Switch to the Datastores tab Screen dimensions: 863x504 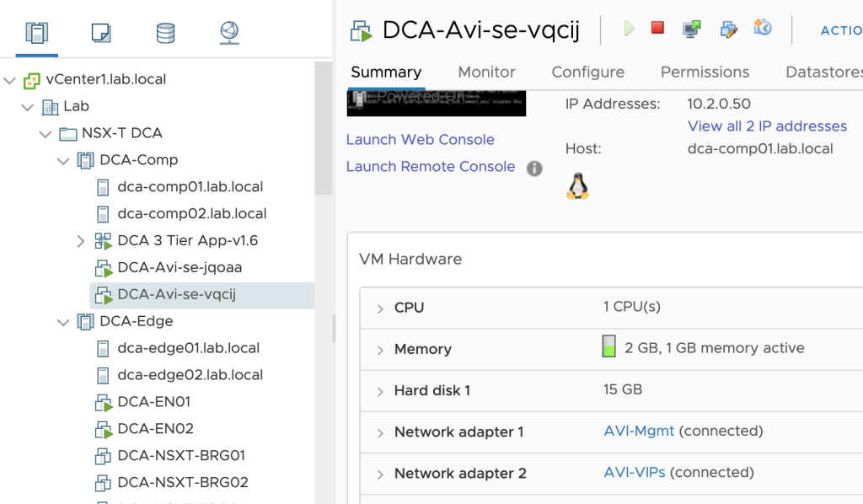click(x=824, y=72)
